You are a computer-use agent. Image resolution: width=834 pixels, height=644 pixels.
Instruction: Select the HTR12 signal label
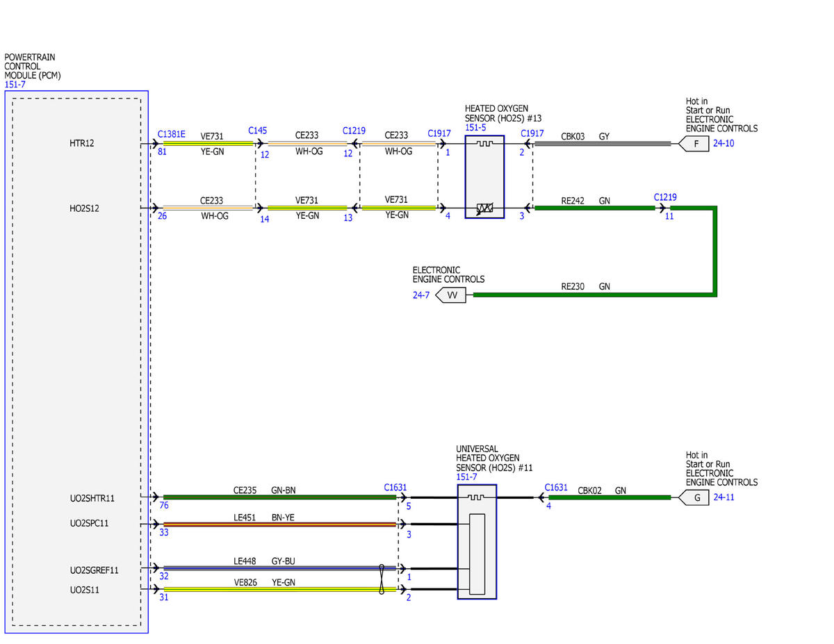pyautogui.click(x=82, y=143)
